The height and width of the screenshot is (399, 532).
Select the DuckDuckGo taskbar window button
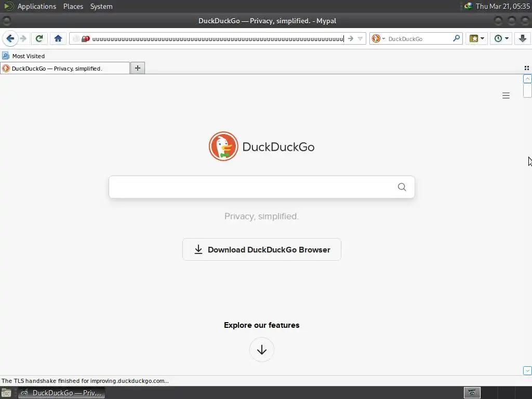pyautogui.click(x=61, y=393)
